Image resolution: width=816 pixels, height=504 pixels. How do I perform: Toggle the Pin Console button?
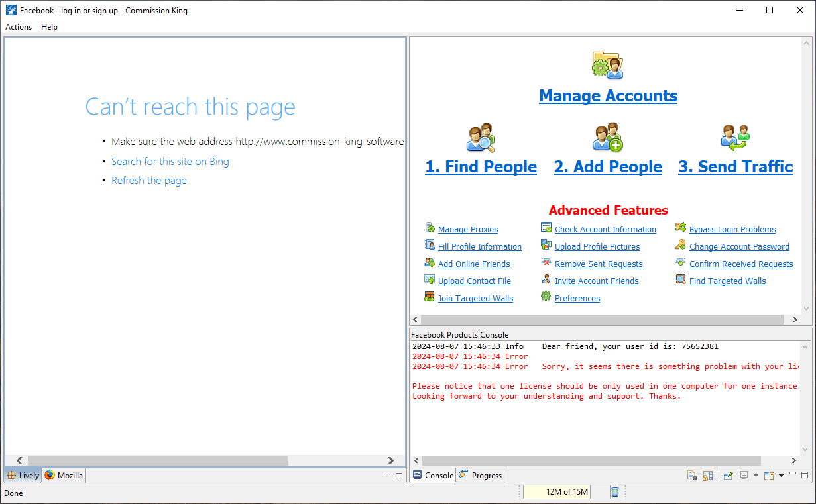click(x=728, y=476)
